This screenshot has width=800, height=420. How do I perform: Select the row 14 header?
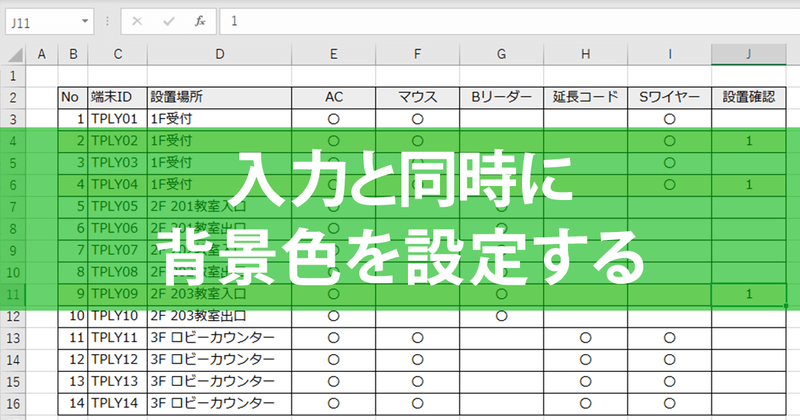[13, 360]
